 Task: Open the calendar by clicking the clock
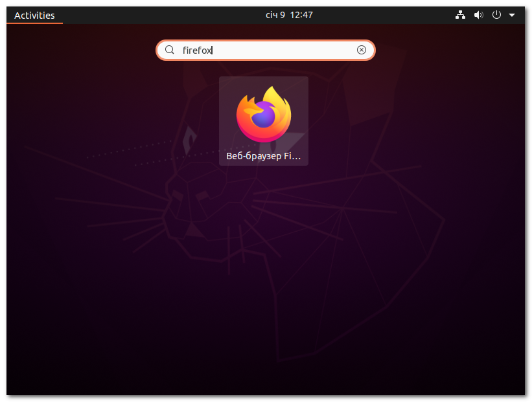coord(288,14)
